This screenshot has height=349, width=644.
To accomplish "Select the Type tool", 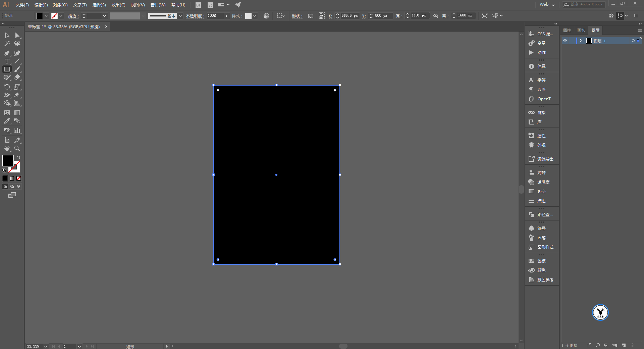I will point(7,61).
